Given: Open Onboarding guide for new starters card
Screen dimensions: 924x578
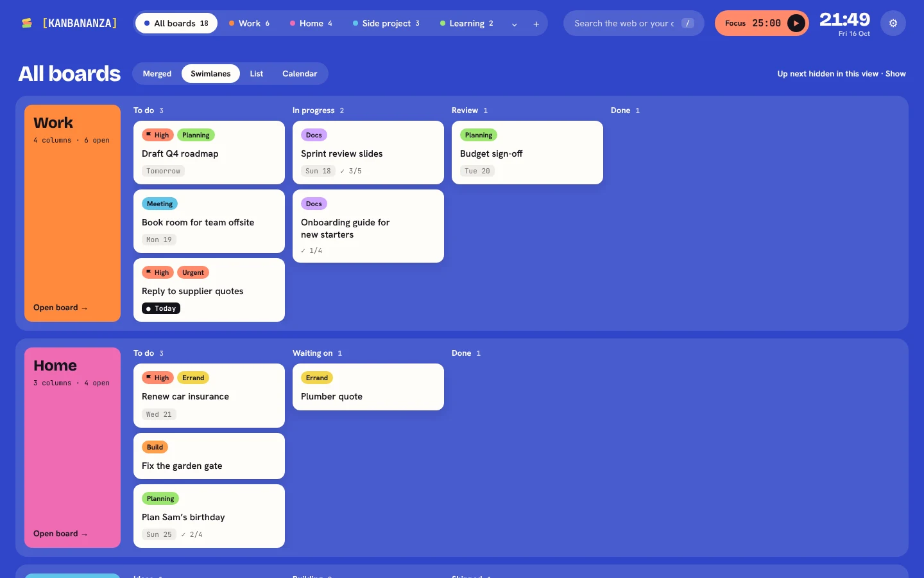Looking at the screenshot, I should (x=368, y=226).
